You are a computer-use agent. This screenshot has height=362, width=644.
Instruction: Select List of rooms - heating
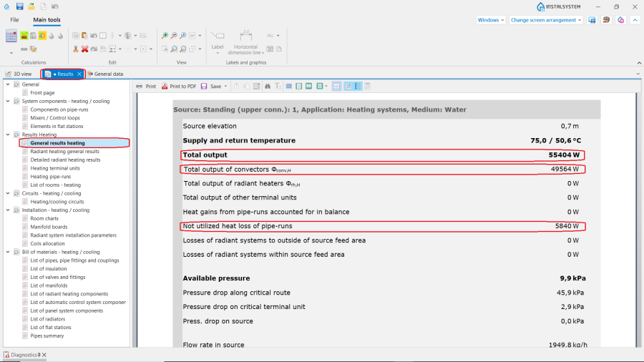(x=55, y=185)
